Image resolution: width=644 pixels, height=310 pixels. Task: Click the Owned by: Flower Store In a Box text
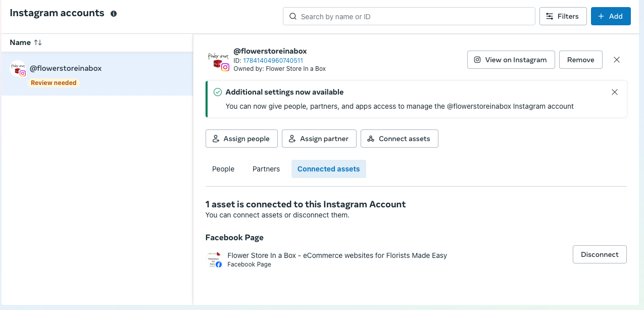tap(280, 69)
